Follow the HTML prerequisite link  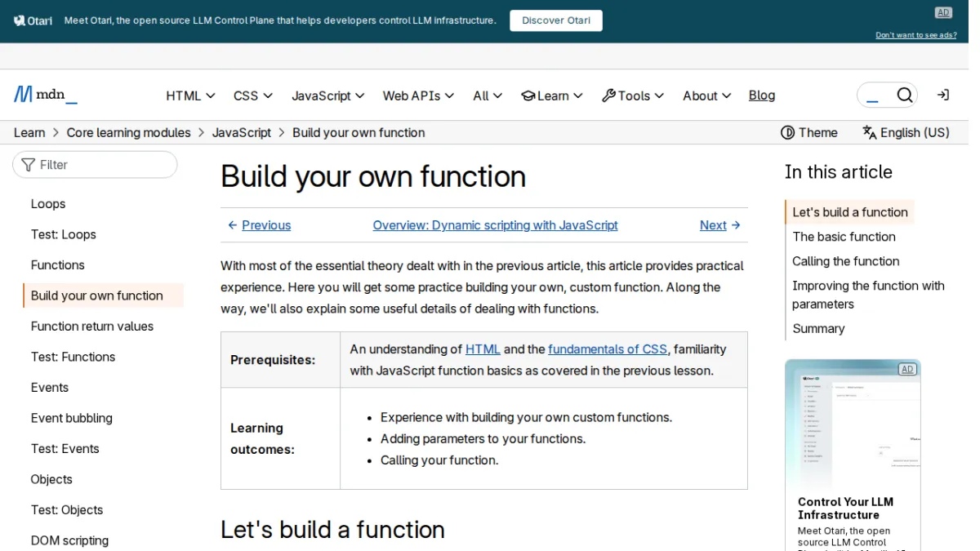click(483, 349)
